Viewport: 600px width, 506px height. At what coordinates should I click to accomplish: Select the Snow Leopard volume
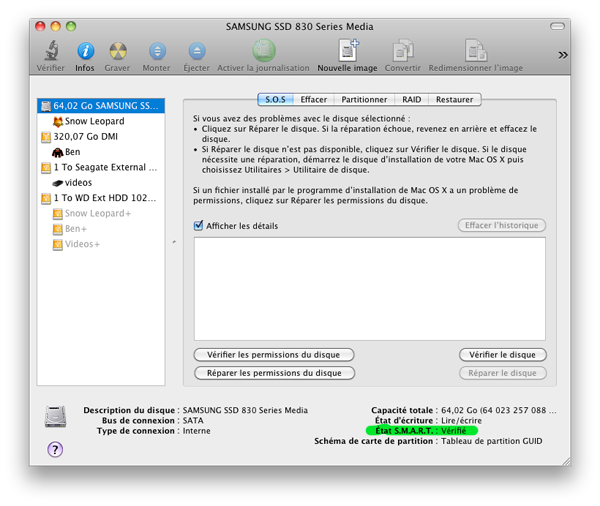coord(101,121)
